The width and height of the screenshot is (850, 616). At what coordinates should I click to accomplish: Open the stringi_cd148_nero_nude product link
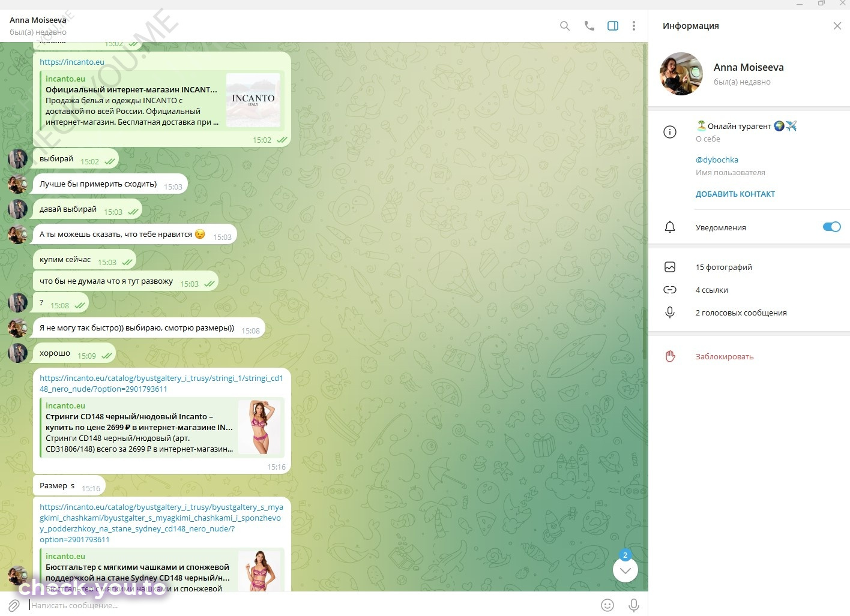(x=161, y=383)
